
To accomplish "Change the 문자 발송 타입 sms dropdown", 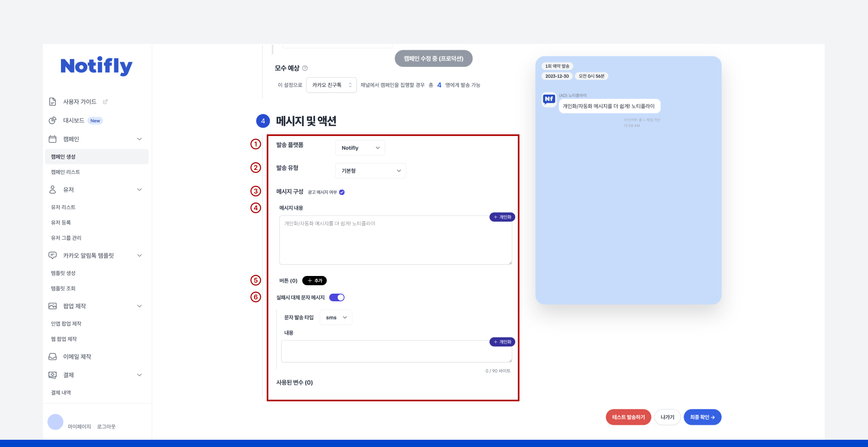I will [x=335, y=317].
